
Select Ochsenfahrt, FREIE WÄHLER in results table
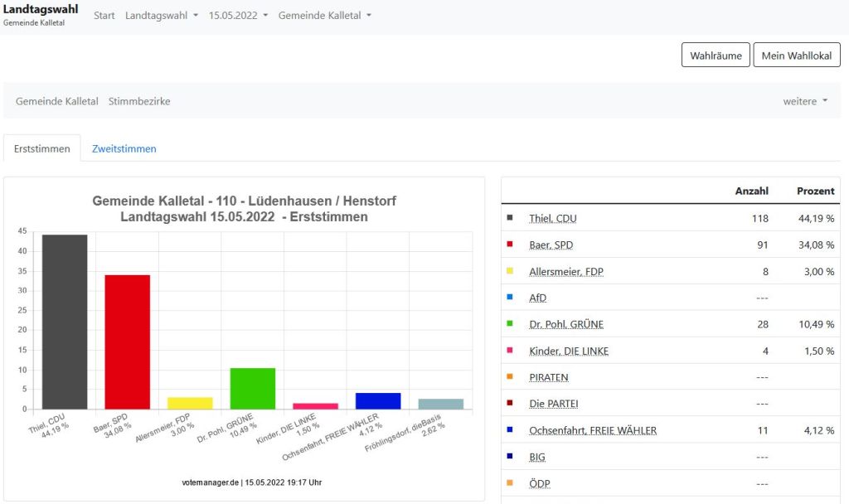[593, 430]
